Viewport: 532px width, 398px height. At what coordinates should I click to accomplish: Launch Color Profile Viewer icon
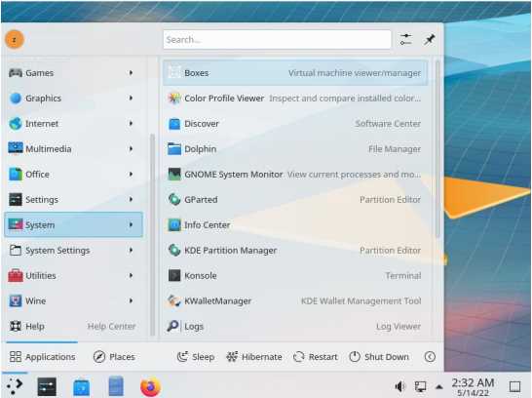click(174, 99)
